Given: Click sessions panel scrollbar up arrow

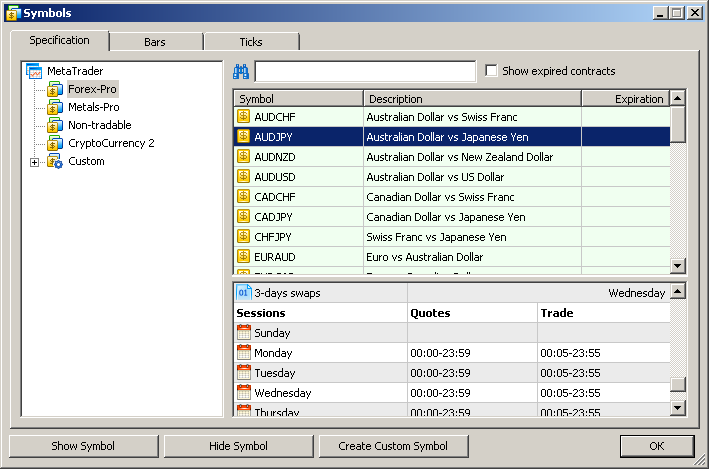Looking at the screenshot, I should tap(677, 291).
